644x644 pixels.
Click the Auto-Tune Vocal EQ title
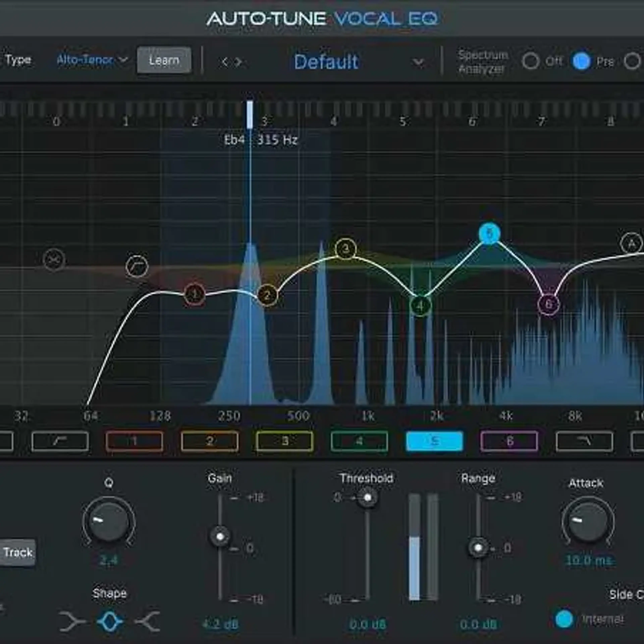[322, 18]
